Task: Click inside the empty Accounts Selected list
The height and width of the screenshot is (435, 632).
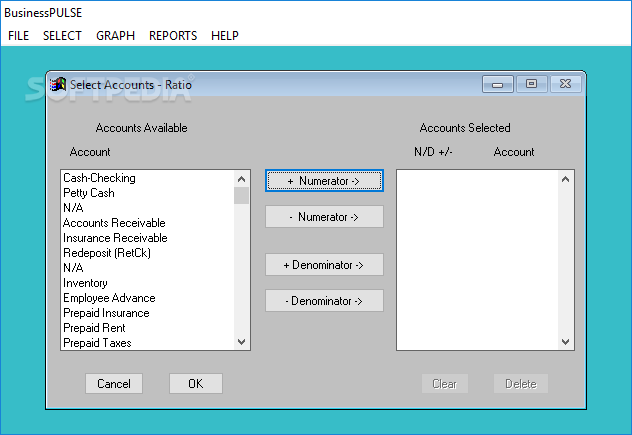Action: pos(478,260)
